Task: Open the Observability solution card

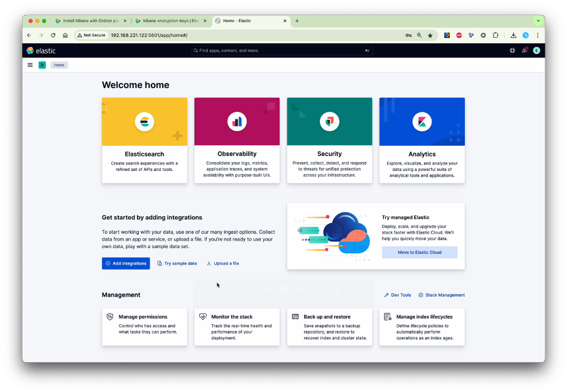Action: coord(237,140)
